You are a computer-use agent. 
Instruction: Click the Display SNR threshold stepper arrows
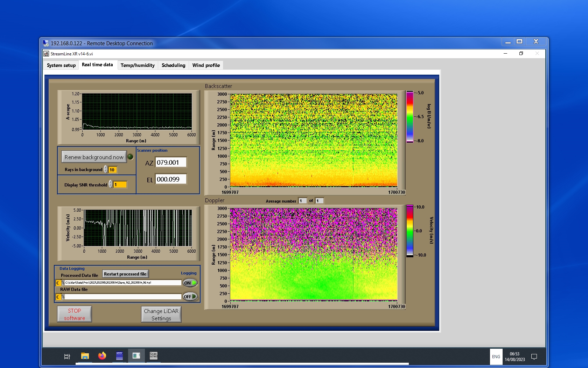pyautogui.click(x=111, y=184)
